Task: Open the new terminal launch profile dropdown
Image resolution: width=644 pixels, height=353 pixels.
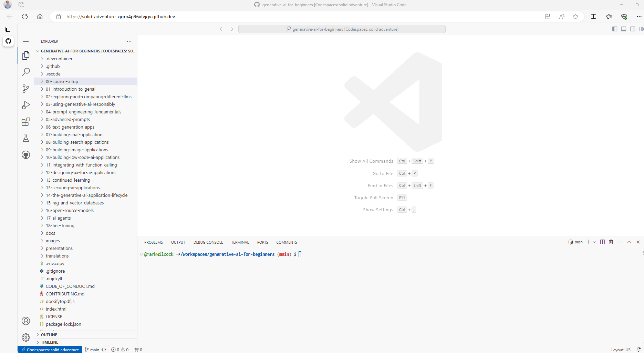Action: click(x=594, y=242)
